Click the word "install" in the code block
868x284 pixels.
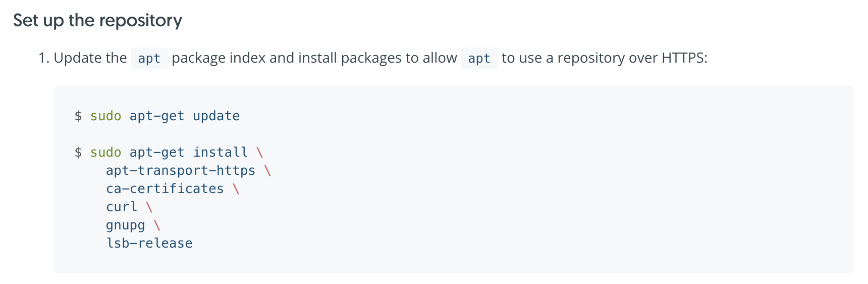tap(221, 153)
